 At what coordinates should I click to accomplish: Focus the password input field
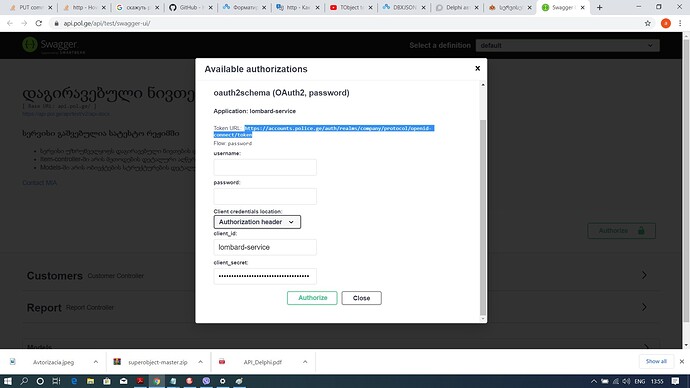[265, 196]
